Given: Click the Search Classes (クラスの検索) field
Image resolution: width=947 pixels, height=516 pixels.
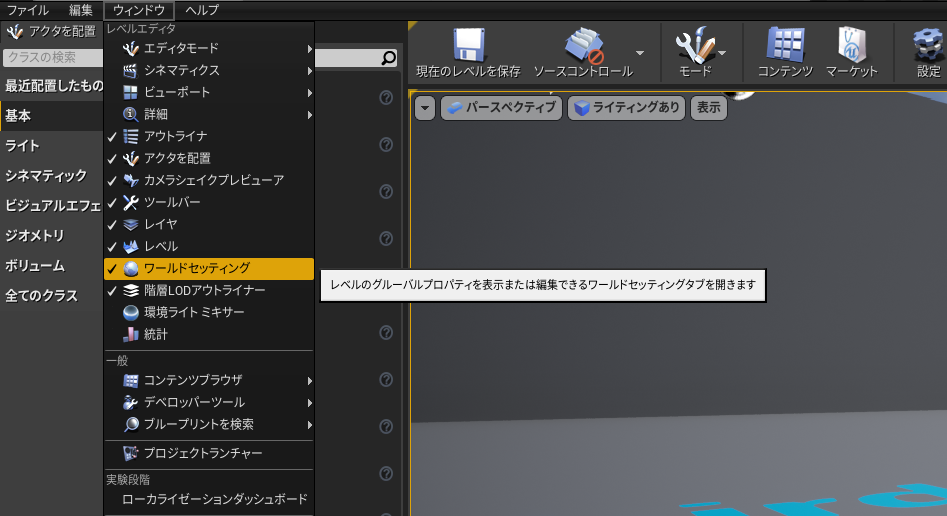Looking at the screenshot, I should [53, 57].
